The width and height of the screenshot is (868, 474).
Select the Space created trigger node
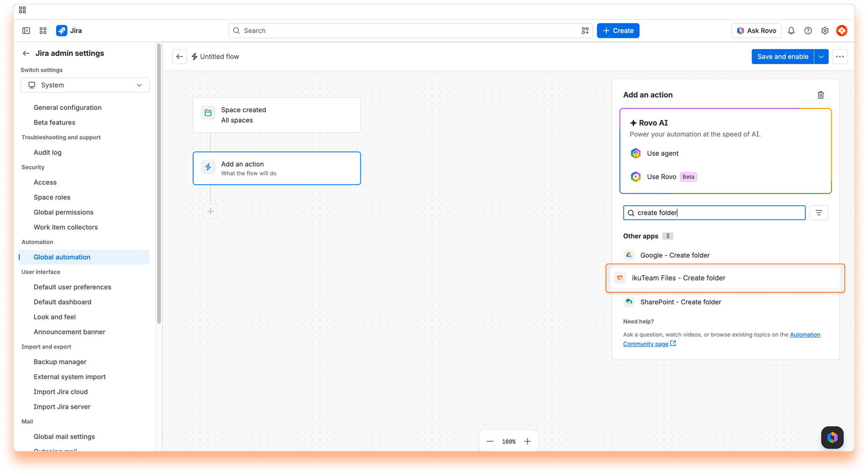[x=277, y=115]
